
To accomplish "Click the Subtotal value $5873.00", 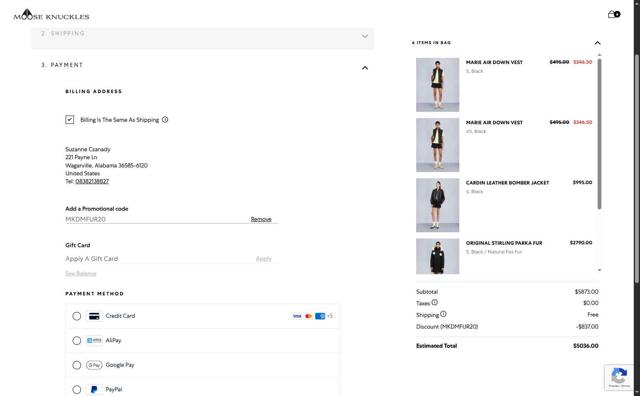I will 587,291.
